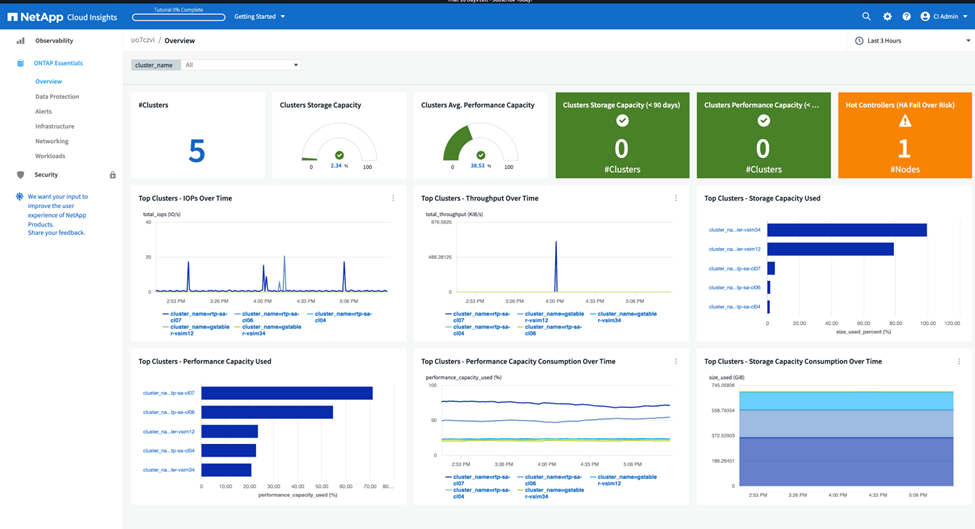Click the top bar in Performance Capacity Used chart
Viewport: 975px width, 529px height.
point(287,393)
